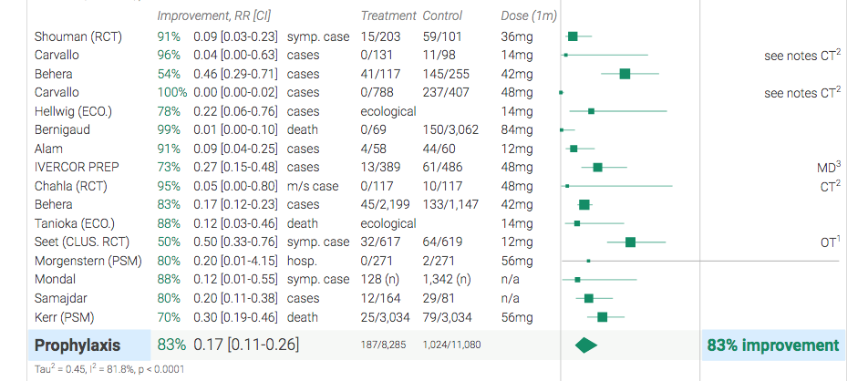Image resolution: width=868 pixels, height=381 pixels.
Task: Select the IVERCOR PREP study name
Action: point(76,168)
